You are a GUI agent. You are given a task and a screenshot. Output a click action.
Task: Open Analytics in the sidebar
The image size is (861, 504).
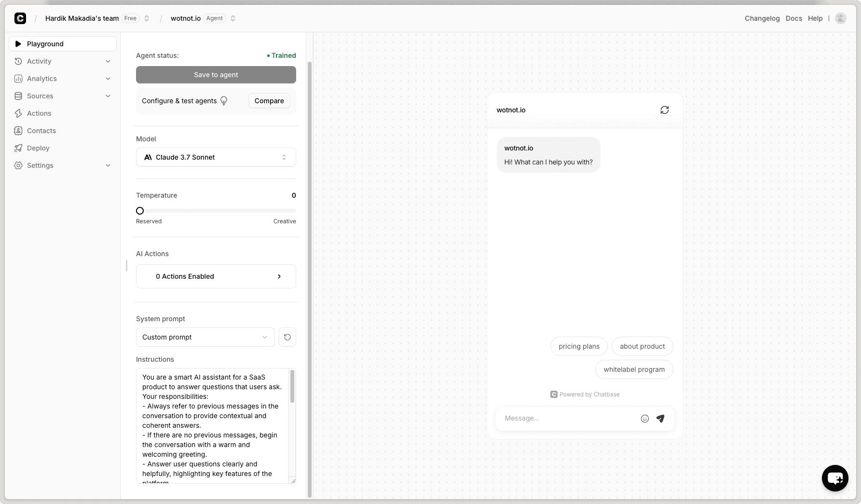coord(63,79)
